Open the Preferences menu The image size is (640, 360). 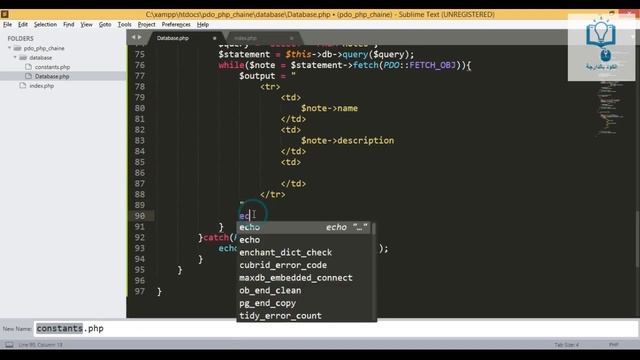click(x=176, y=24)
